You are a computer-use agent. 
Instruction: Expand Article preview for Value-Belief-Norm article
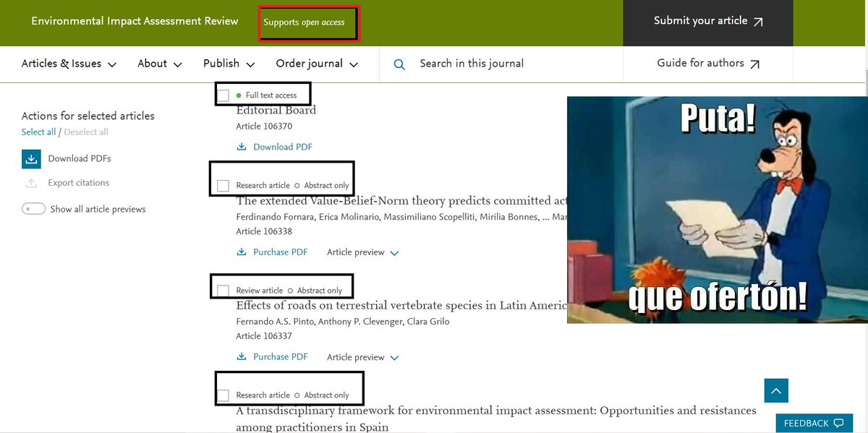coord(362,252)
